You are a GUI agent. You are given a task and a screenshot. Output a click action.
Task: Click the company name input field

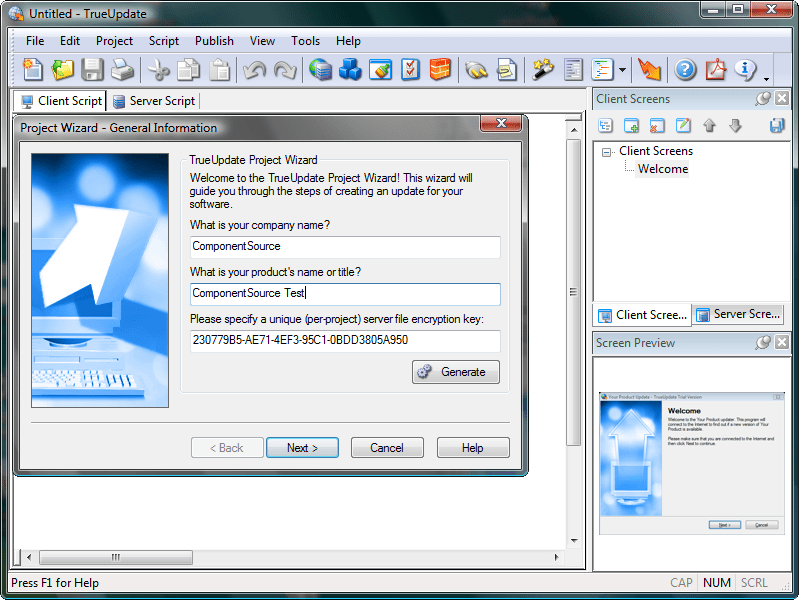(345, 247)
